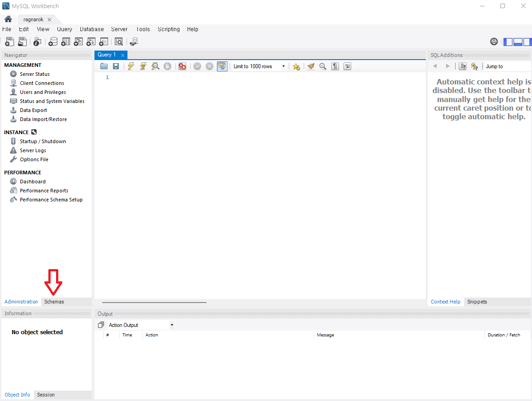The image size is (532, 401).
Task: Toggle right sidebar panel visibility
Action: [527, 42]
